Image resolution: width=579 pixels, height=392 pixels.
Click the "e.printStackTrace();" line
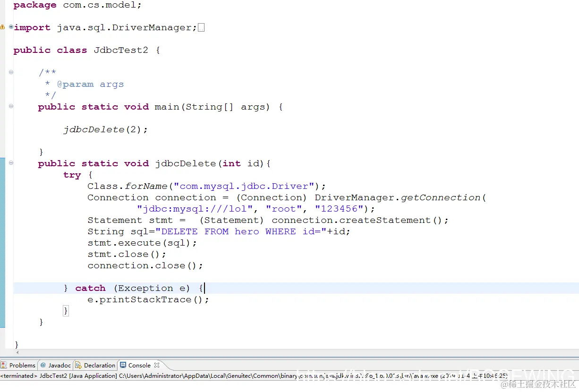(x=148, y=299)
